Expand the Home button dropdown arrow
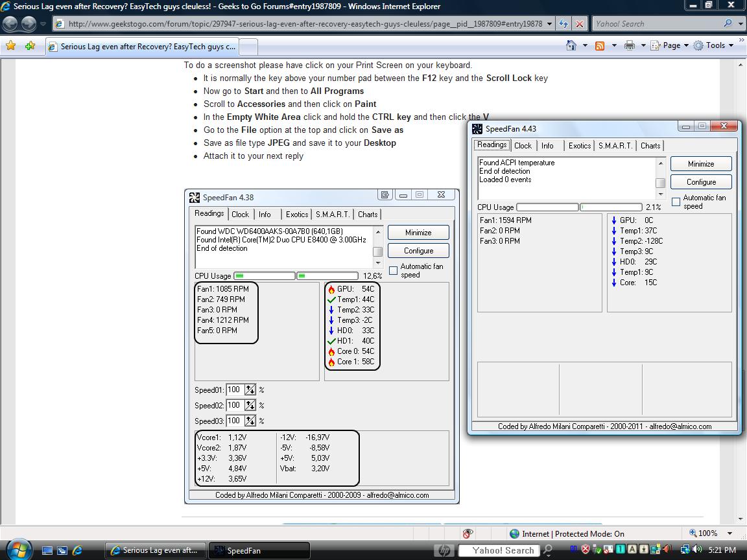Screen dimensions: 747x560 click(585, 45)
